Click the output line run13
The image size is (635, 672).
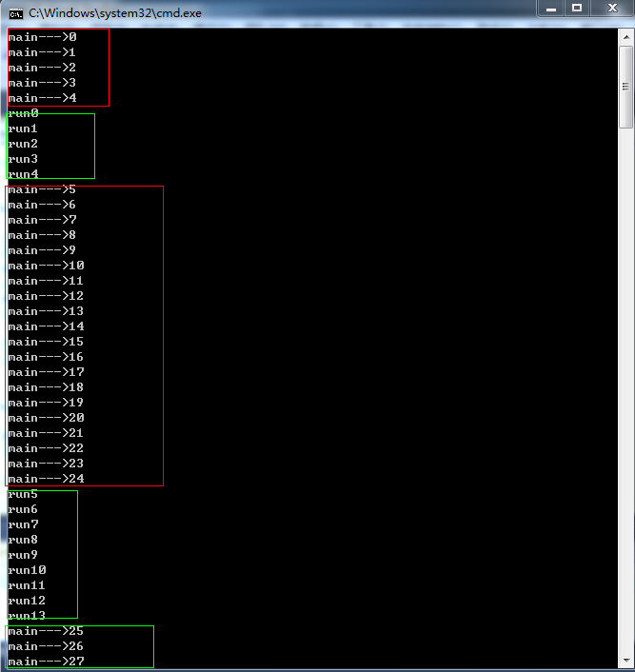tap(27, 616)
